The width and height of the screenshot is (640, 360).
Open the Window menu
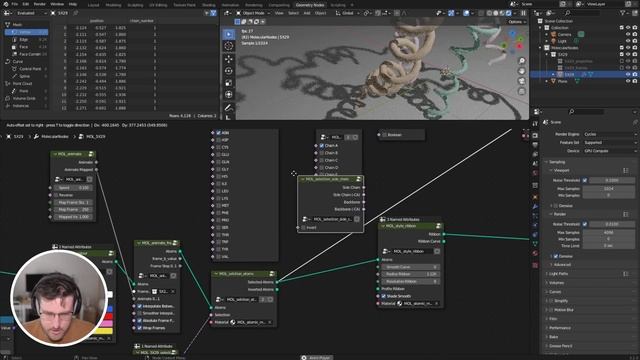[x=57, y=4]
